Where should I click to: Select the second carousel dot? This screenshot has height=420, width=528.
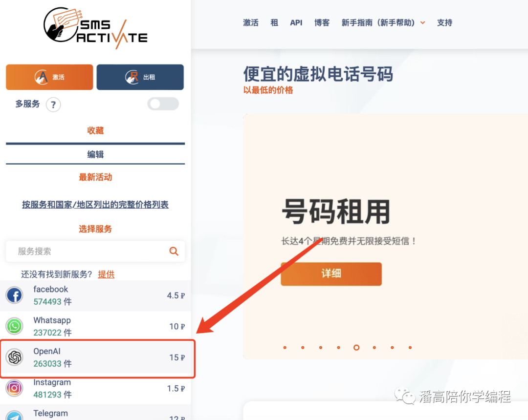point(303,347)
